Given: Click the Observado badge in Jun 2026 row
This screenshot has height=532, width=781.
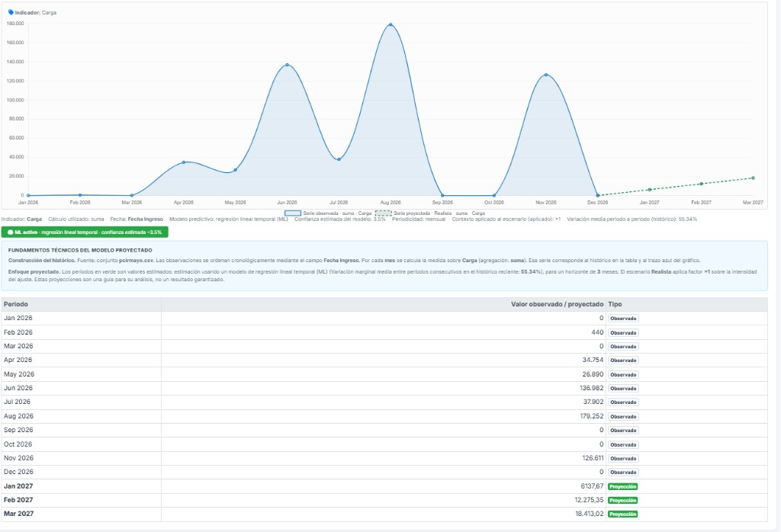Looking at the screenshot, I should click(x=623, y=388).
